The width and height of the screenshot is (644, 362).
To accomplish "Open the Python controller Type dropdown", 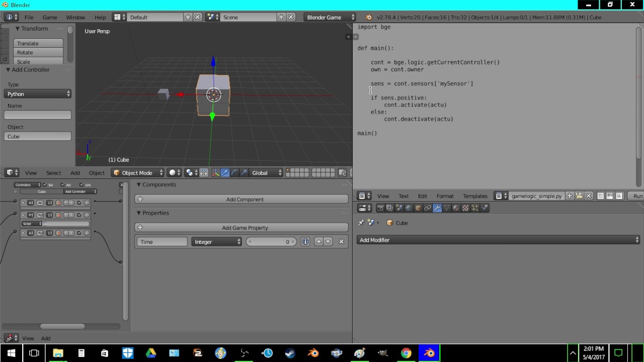I will 38,94.
